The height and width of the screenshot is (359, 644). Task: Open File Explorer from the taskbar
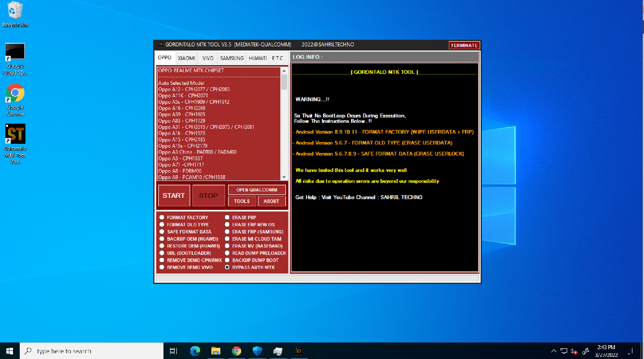tap(216, 351)
